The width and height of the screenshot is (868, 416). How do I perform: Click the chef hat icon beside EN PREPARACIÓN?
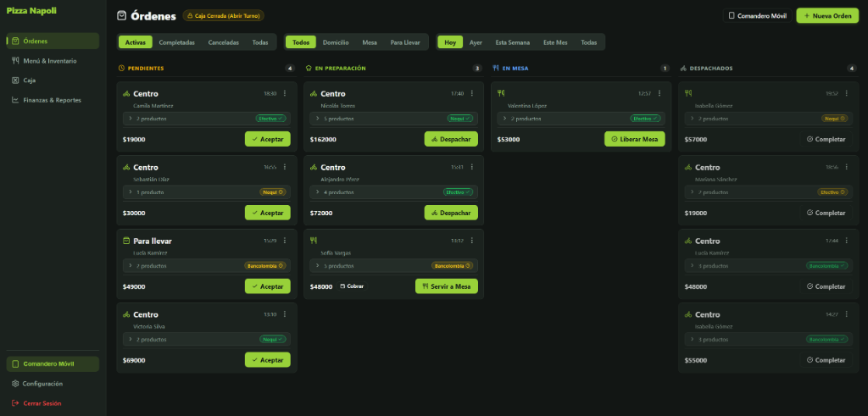click(309, 69)
